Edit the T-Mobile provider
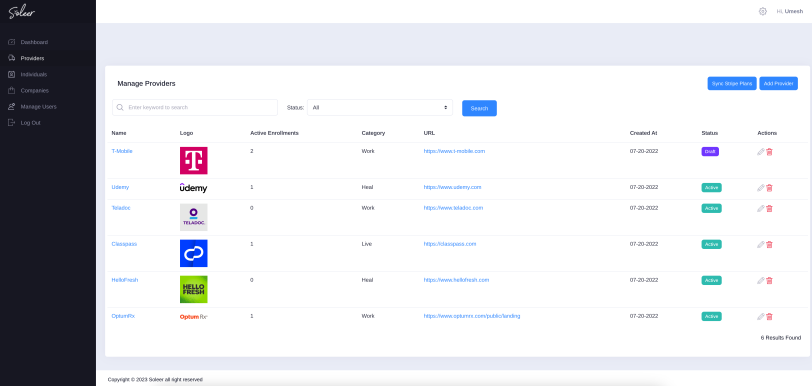Viewport: 812px width, 386px height. [x=760, y=152]
